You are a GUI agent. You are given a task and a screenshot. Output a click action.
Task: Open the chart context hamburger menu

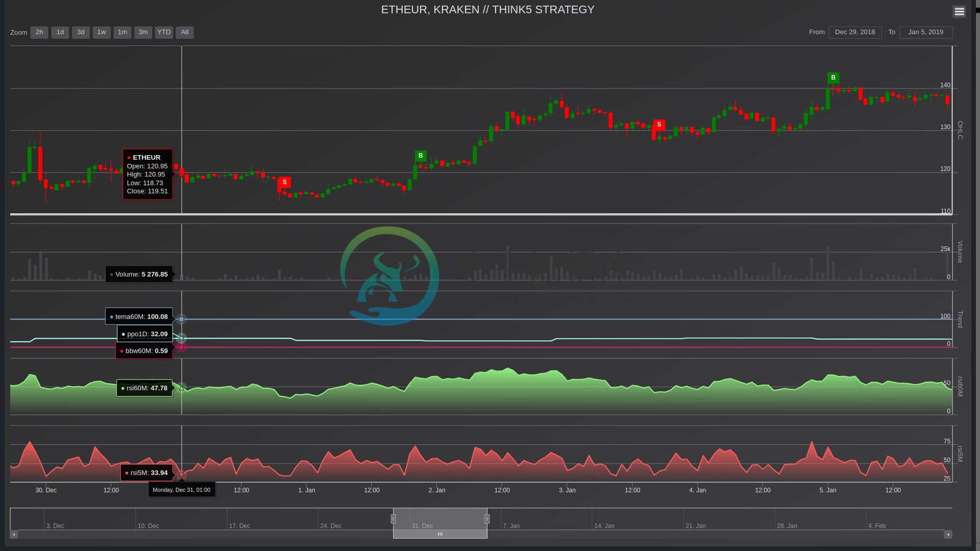(959, 11)
